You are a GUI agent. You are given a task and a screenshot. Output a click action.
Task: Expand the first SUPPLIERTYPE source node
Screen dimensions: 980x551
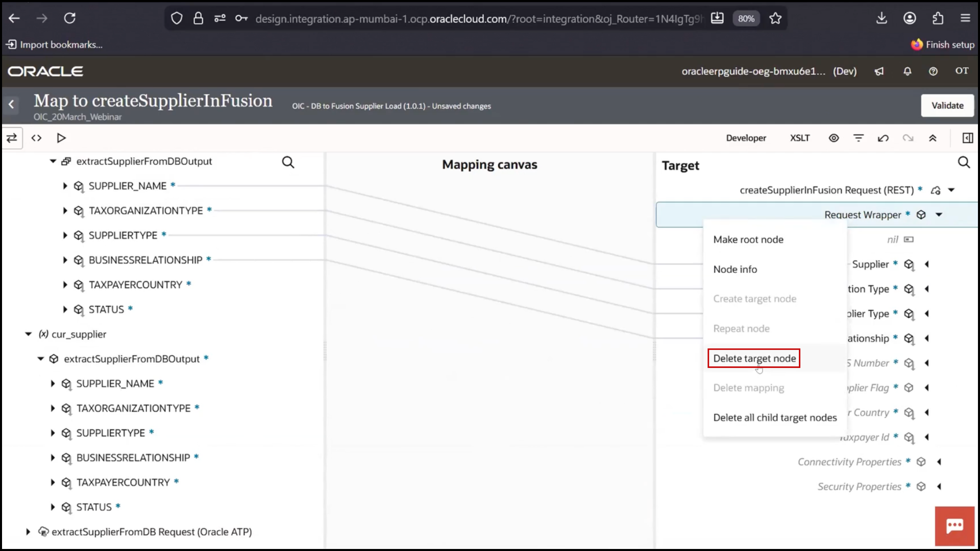[x=65, y=236]
